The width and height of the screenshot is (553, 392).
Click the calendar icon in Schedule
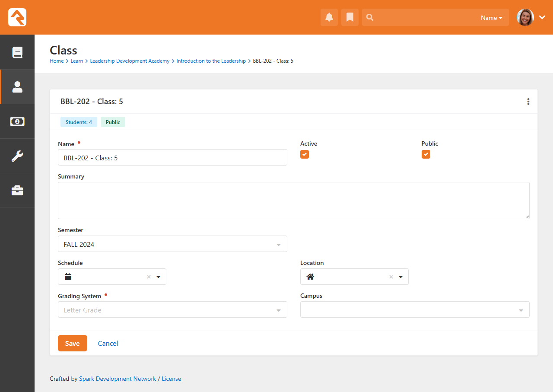[67, 277]
